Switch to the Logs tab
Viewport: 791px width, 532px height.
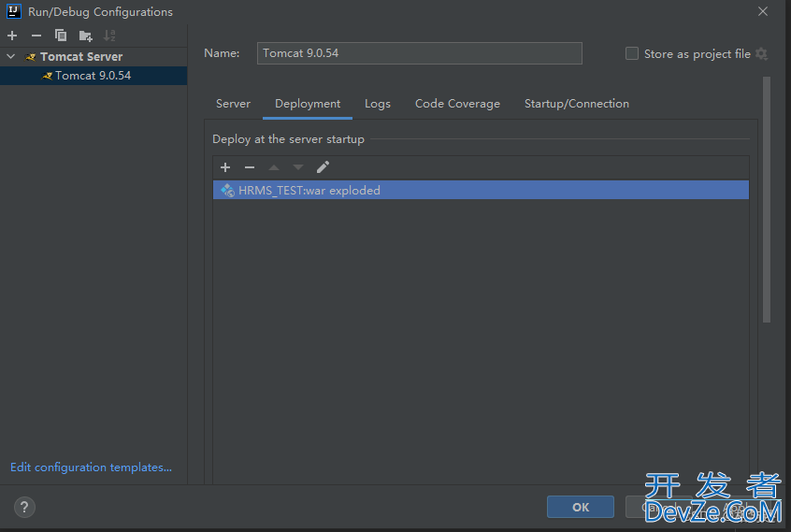coord(378,104)
